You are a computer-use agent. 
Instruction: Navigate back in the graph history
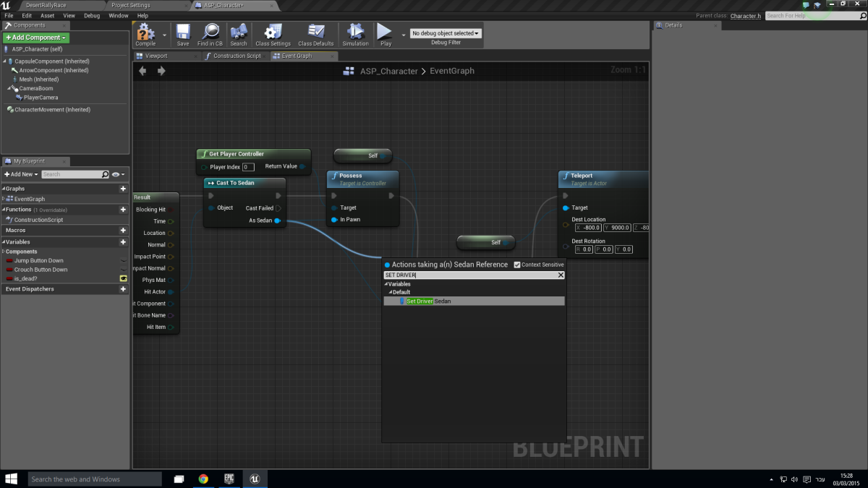coord(142,71)
